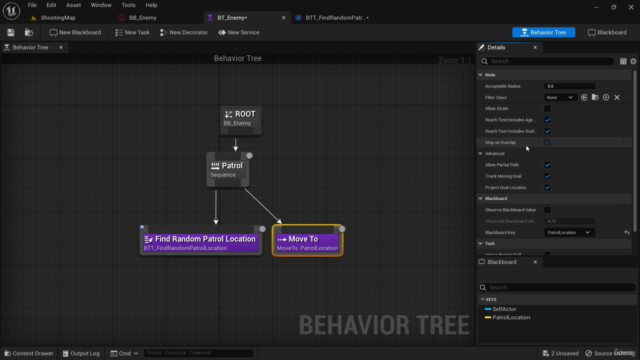Open the Edit menu

51,5
